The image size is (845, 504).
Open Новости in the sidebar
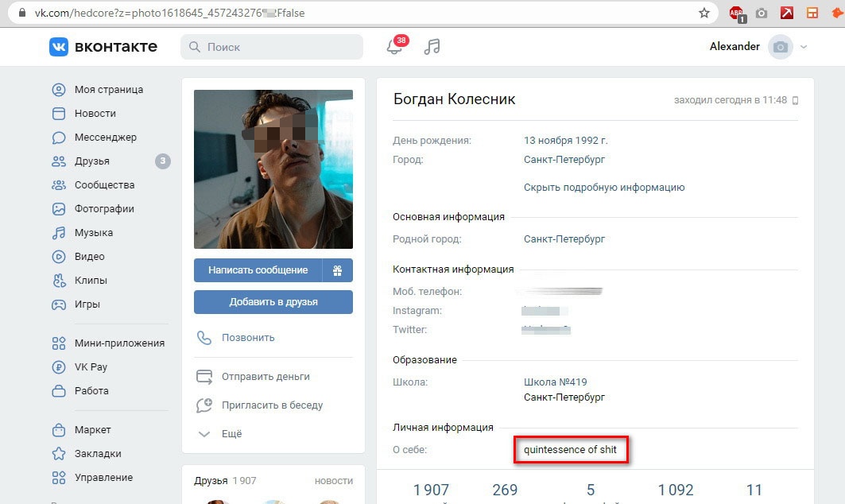coord(95,113)
